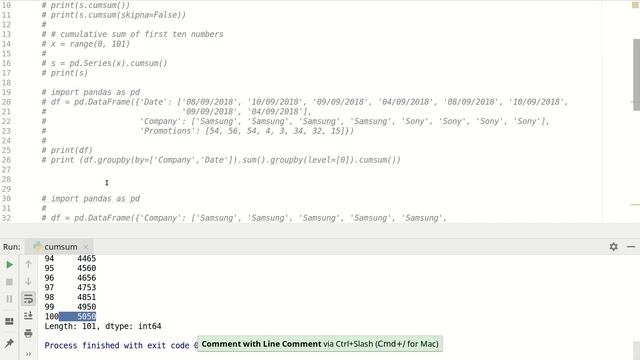
Task: Click '# print(s.cumsum(skipna=False))' line
Action: pyautogui.click(x=113, y=15)
